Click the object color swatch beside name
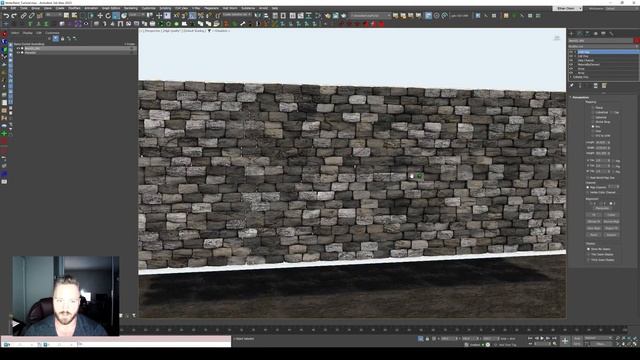 coord(636,40)
